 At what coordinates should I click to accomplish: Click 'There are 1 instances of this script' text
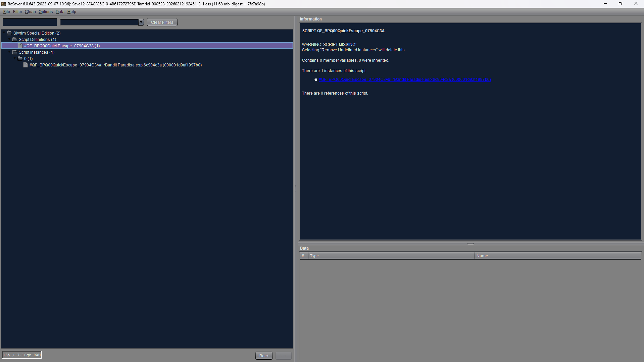(334, 71)
